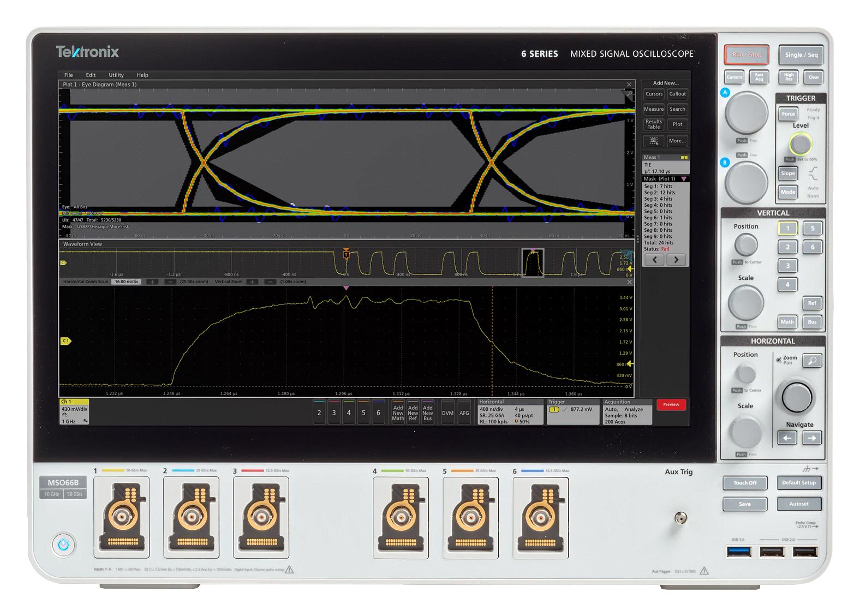Add a new Search

pyautogui.click(x=677, y=109)
